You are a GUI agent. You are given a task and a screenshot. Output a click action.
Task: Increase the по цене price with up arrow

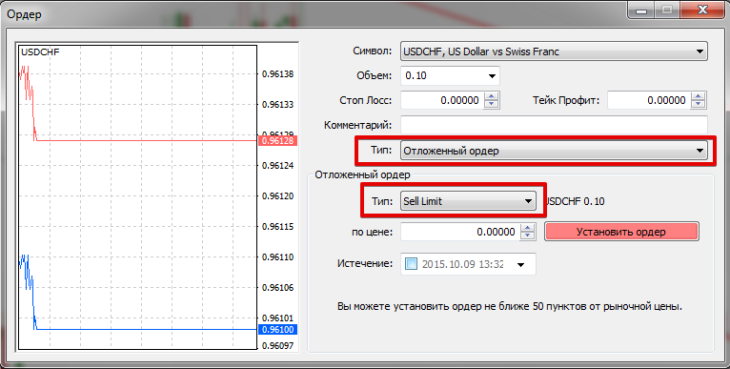point(527,228)
